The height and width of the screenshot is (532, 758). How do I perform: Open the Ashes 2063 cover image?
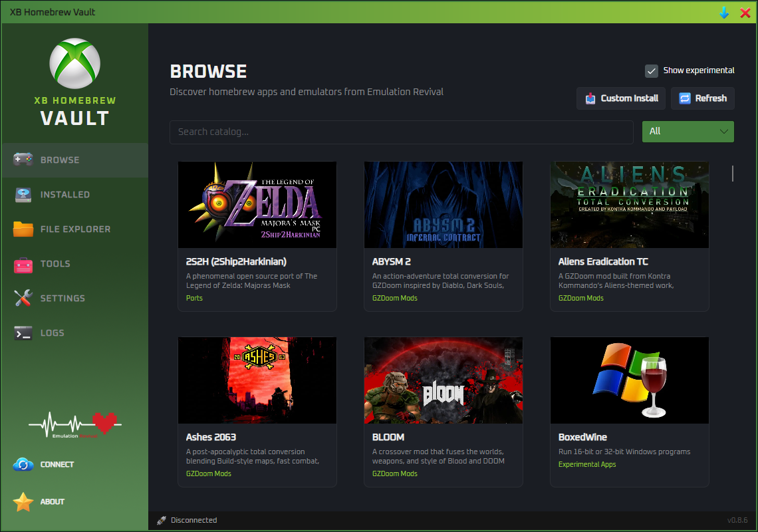(257, 380)
